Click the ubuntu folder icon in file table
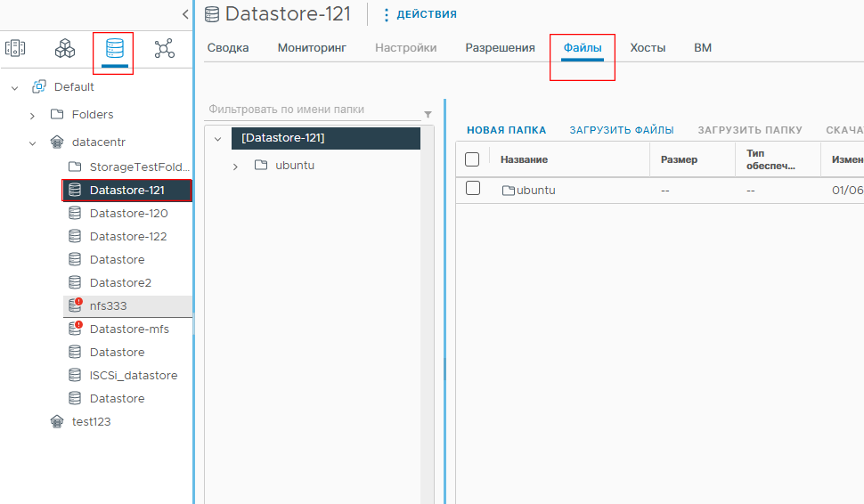Image resolution: width=864 pixels, height=504 pixels. [x=508, y=190]
